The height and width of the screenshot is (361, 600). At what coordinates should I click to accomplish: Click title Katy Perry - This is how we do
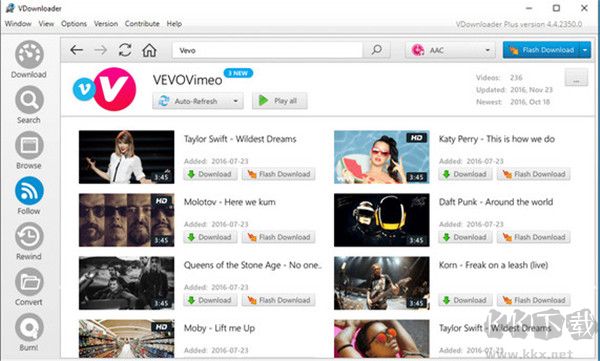click(497, 139)
